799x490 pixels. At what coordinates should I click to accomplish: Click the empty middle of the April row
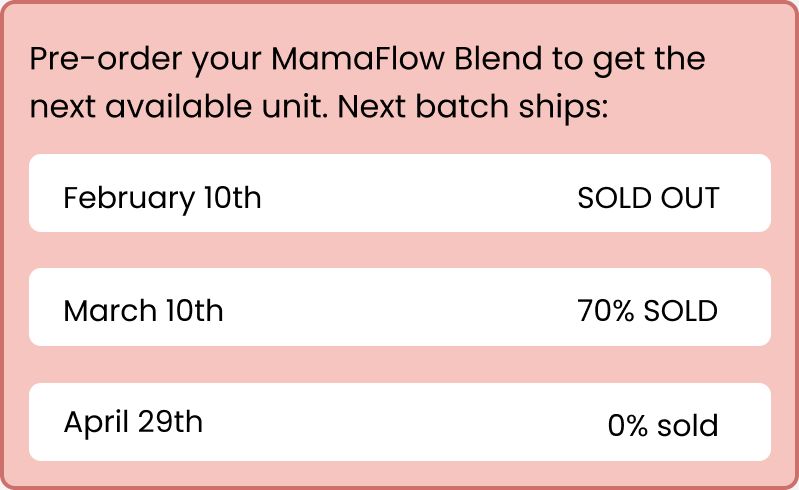(400, 422)
